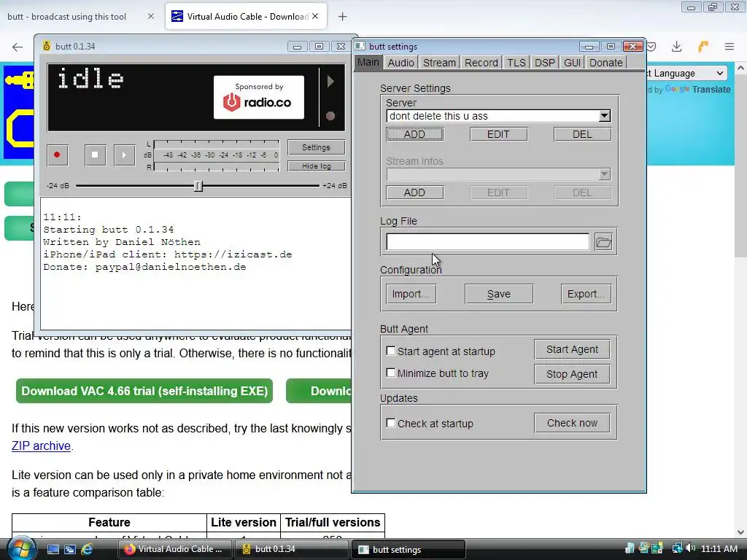
Task: Switch to the DSP tab
Action: click(544, 63)
